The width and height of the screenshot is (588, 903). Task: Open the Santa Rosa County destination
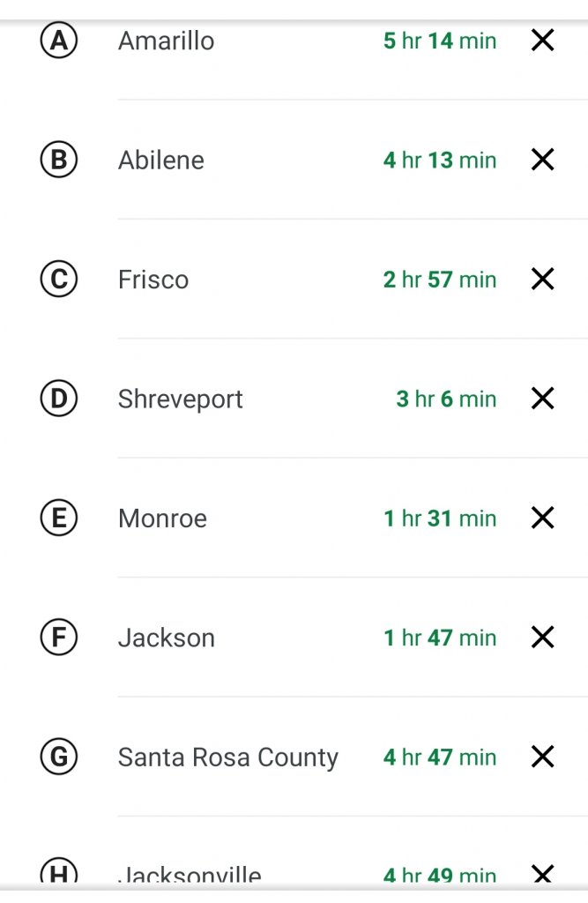pos(228,757)
